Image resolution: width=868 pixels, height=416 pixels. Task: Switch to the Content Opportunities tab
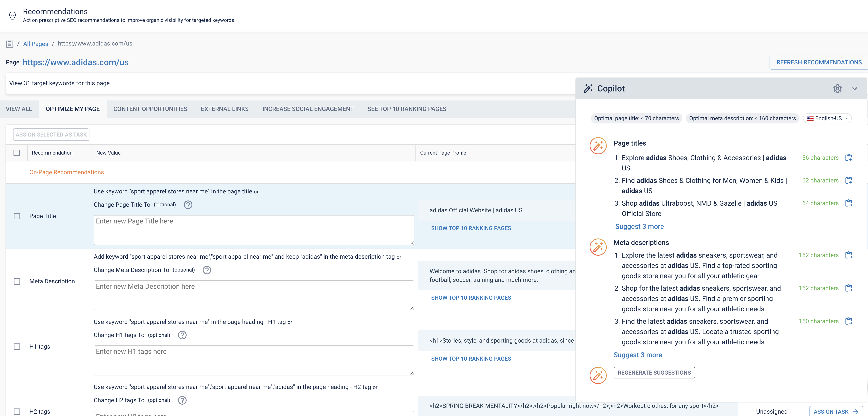point(150,109)
